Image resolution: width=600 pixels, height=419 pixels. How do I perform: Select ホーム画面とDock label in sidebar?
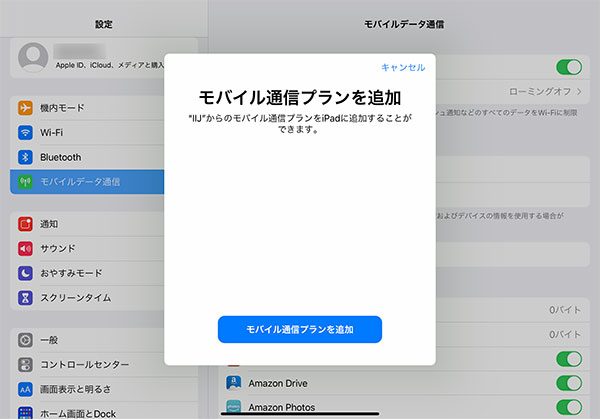[78, 414]
